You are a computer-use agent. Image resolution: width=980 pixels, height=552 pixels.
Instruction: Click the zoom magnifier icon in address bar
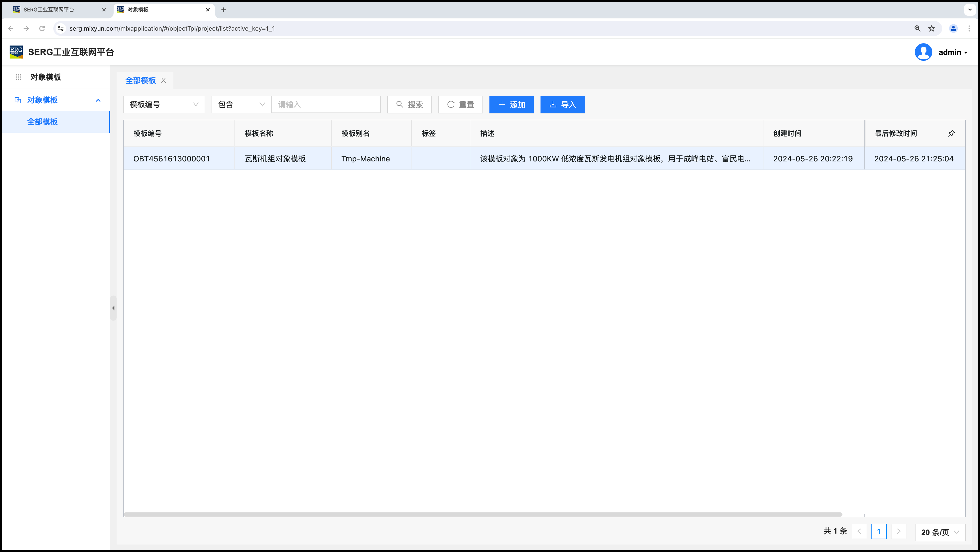click(x=917, y=29)
